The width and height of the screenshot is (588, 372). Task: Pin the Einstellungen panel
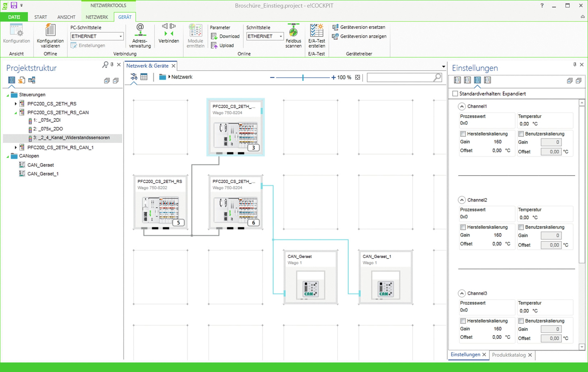575,64
